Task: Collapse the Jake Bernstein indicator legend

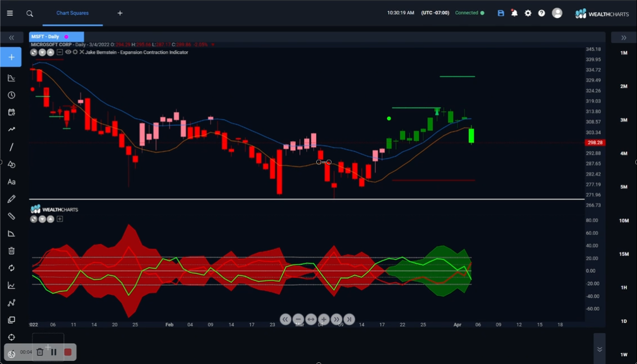Action: click(60, 52)
